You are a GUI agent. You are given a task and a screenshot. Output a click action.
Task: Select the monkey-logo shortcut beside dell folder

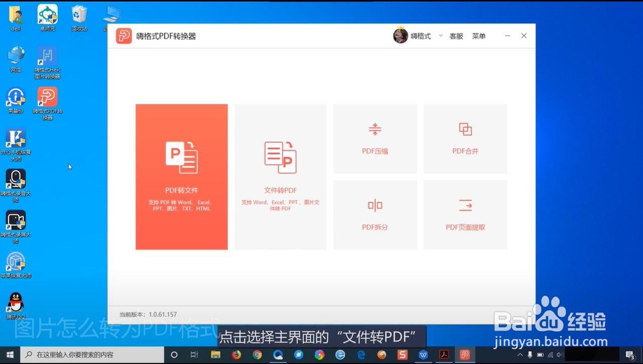tap(48, 19)
